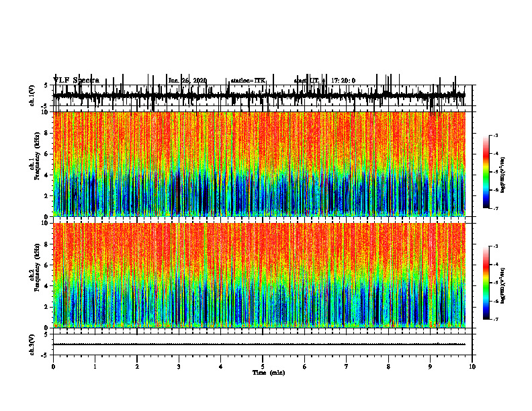Click the "2" tick label on the time axis
Viewport: 532px width, 411px height.
pos(137,367)
